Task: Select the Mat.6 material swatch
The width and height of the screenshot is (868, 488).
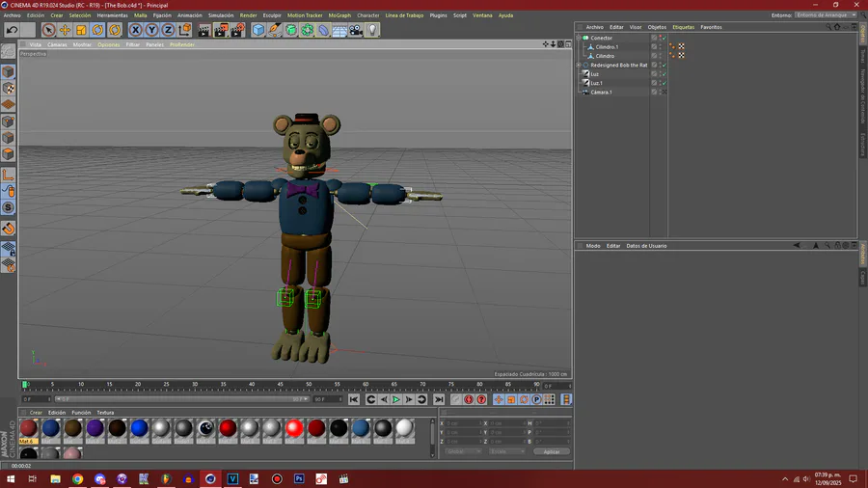Action: (x=28, y=431)
